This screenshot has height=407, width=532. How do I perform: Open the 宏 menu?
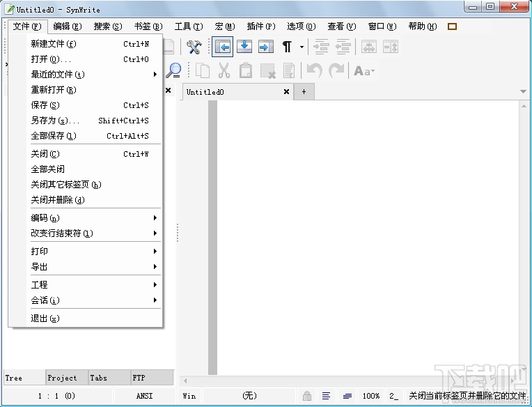(x=225, y=26)
